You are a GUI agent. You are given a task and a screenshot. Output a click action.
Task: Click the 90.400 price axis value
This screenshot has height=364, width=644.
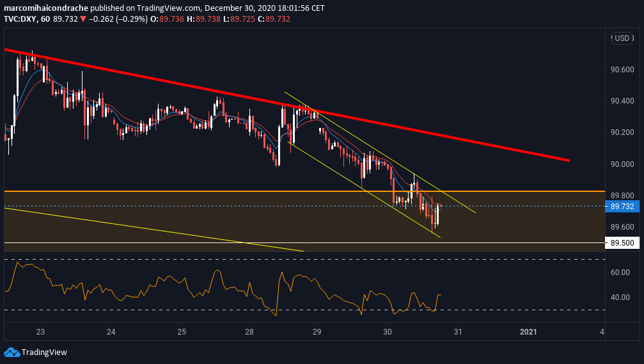[x=622, y=101]
